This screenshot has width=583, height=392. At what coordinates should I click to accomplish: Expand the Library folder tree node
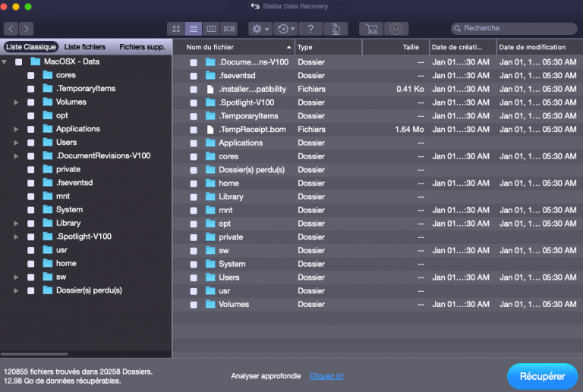(16, 223)
